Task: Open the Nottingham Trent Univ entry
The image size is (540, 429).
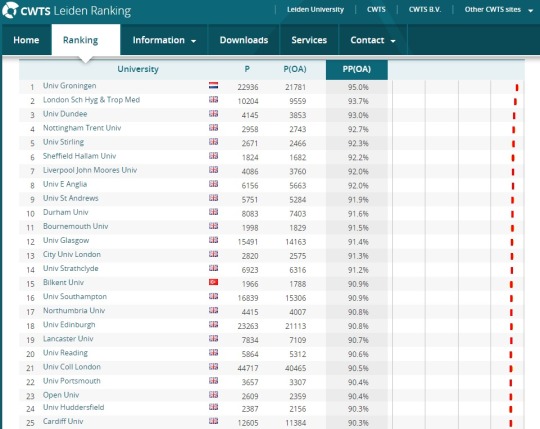Action: pyautogui.click(x=82, y=128)
